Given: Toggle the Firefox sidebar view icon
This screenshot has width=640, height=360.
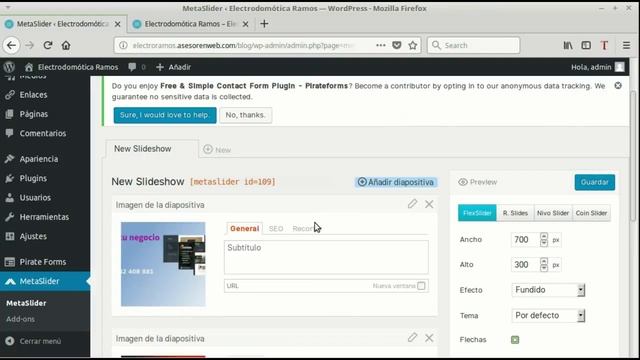Looking at the screenshot, I should pos(586,45).
